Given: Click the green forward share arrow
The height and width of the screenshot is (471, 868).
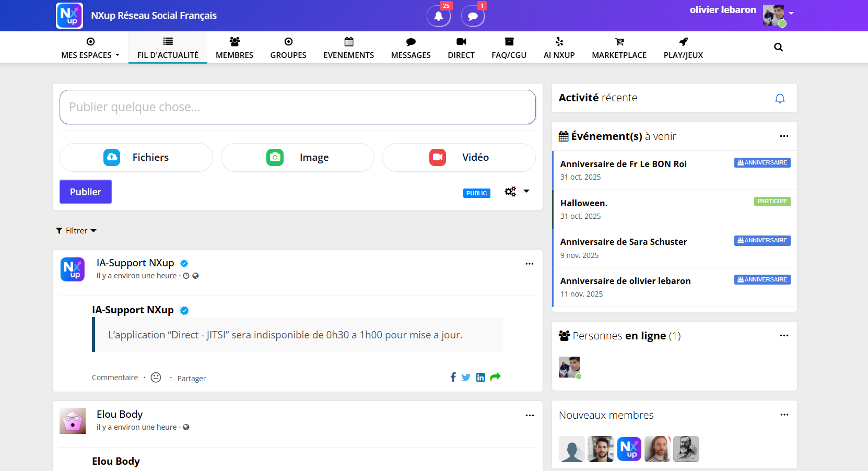Looking at the screenshot, I should point(495,377).
